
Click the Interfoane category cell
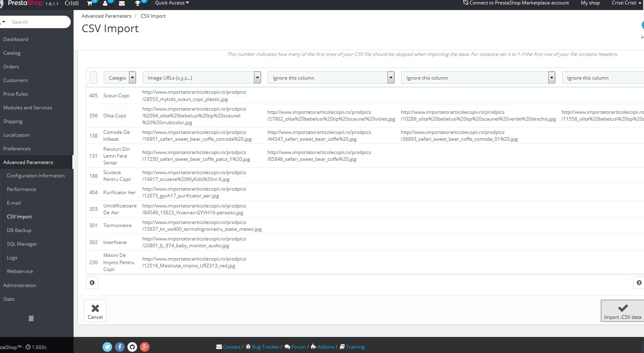115,242
